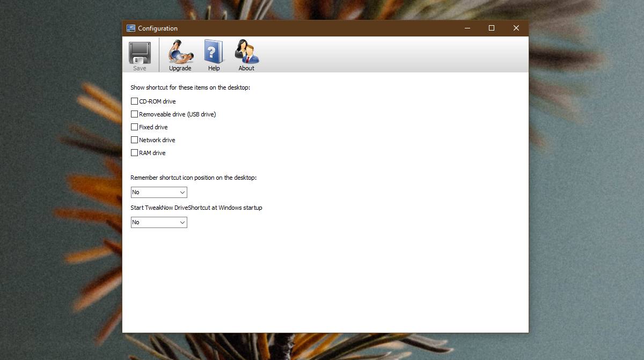Check the Fixed drive option
The width and height of the screenshot is (644, 360).
pyautogui.click(x=134, y=127)
